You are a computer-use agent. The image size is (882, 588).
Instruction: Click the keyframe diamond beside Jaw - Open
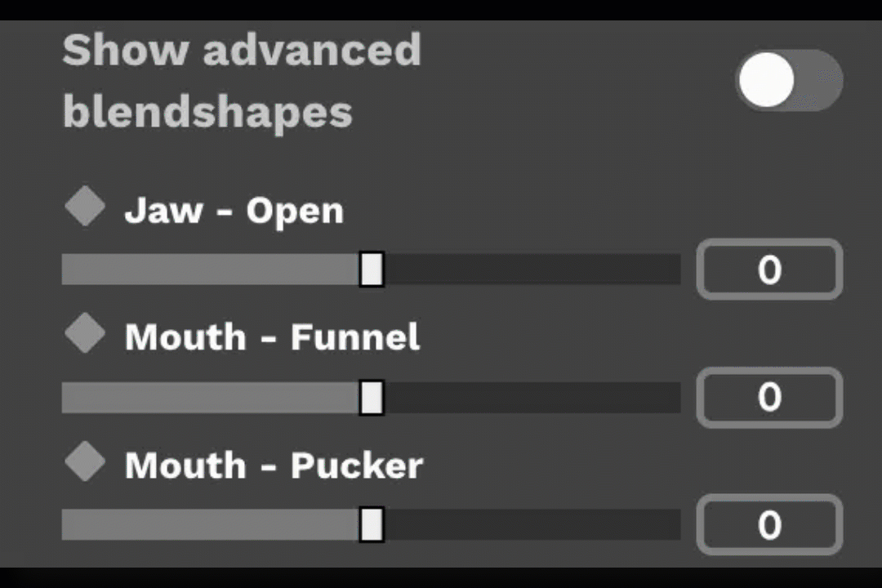coord(84,206)
